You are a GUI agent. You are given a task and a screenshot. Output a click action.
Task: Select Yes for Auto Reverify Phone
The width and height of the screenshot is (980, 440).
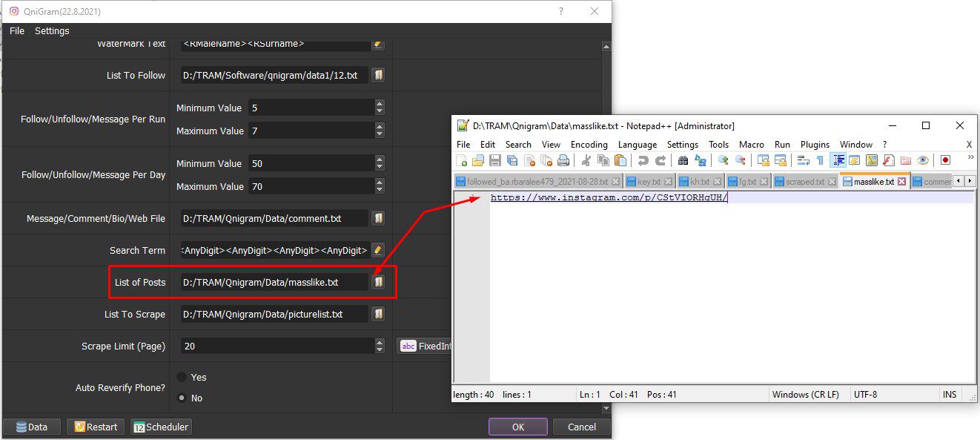(x=182, y=377)
